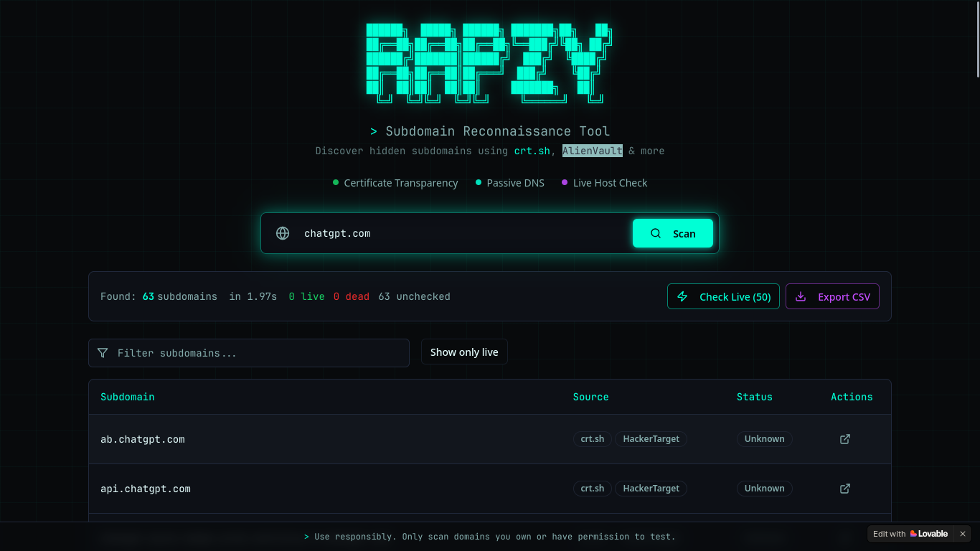The height and width of the screenshot is (551, 980).
Task: Select the Subdomain column header
Action: [128, 397]
